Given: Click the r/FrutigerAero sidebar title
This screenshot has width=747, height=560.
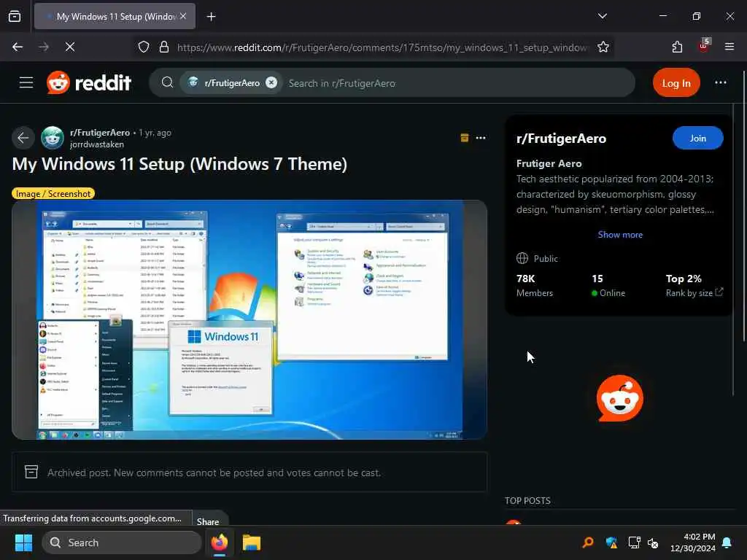Looking at the screenshot, I should 561,139.
